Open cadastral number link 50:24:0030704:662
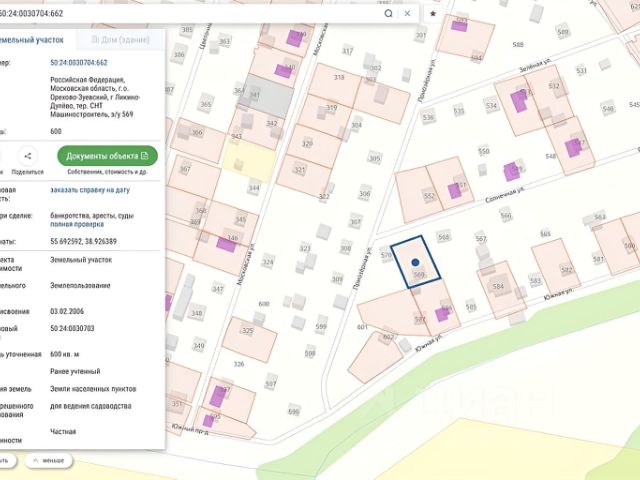 pos(79,62)
